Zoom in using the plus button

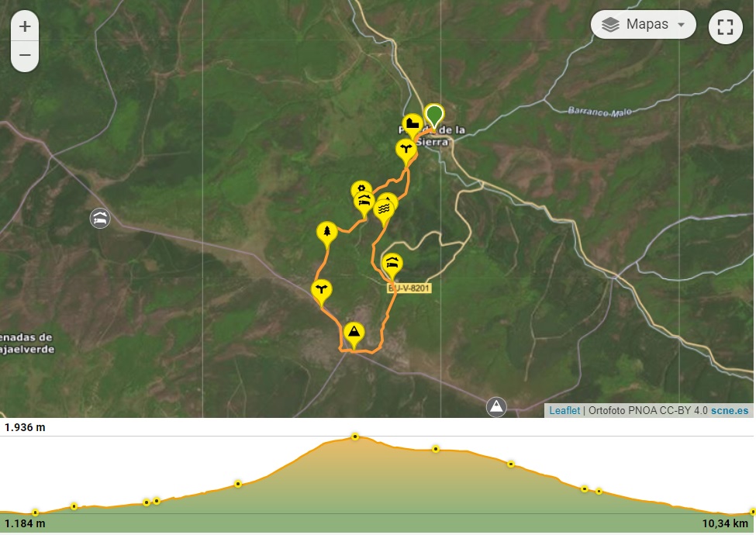25,26
